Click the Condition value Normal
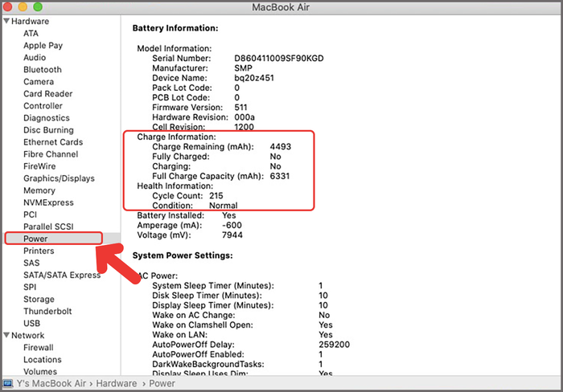Image resolution: width=563 pixels, height=392 pixels. pyautogui.click(x=224, y=206)
